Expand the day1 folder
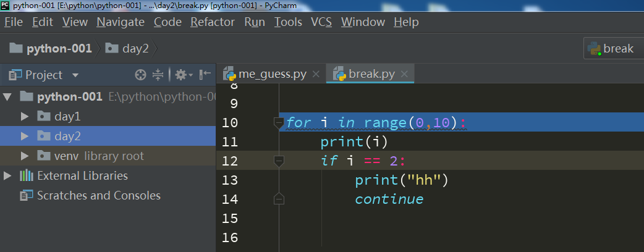644x252 pixels. coord(25,116)
